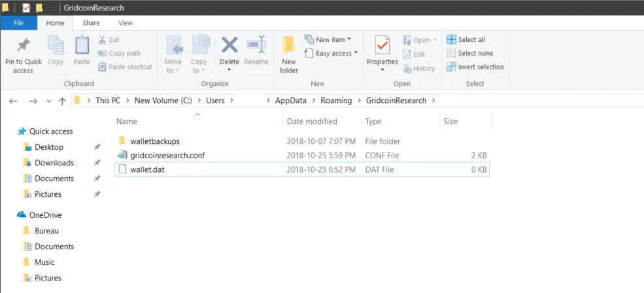Click the Cut scissors icon

click(102, 39)
